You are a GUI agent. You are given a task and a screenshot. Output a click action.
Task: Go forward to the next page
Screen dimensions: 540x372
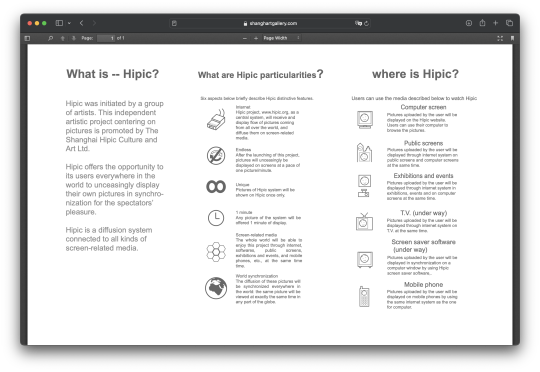(94, 23)
